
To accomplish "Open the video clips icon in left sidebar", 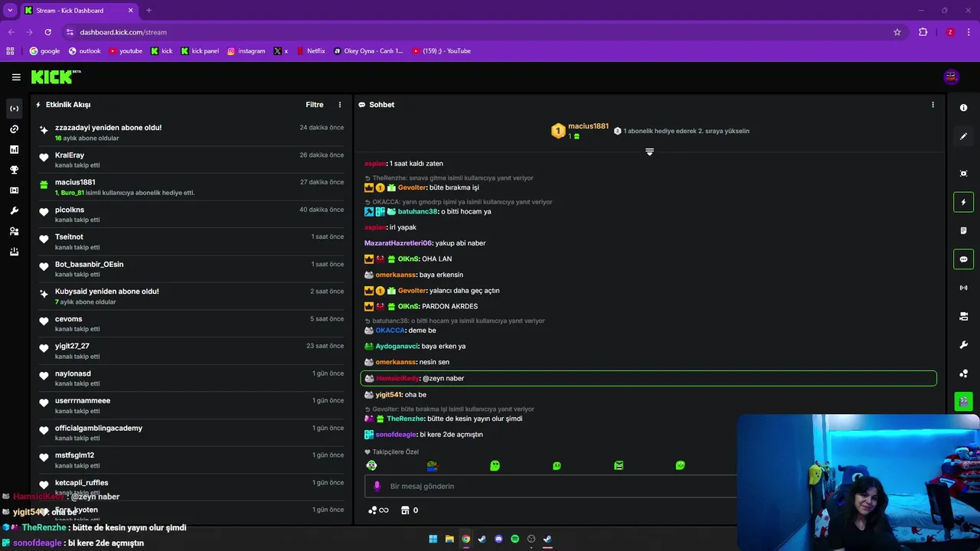I will [x=14, y=191].
